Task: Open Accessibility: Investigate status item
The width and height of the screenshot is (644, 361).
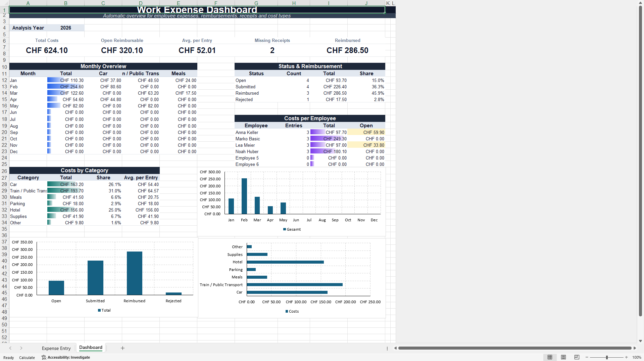Action: [x=66, y=357]
